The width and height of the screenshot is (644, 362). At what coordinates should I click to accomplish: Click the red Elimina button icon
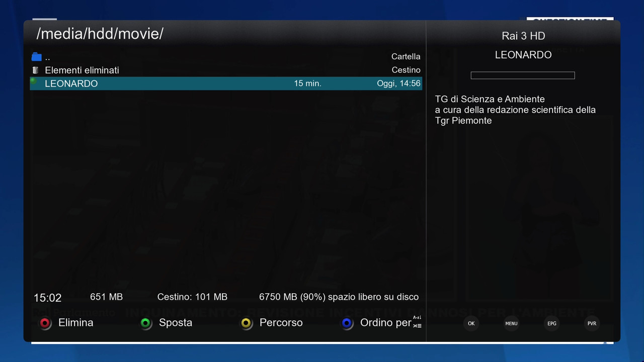(x=45, y=323)
